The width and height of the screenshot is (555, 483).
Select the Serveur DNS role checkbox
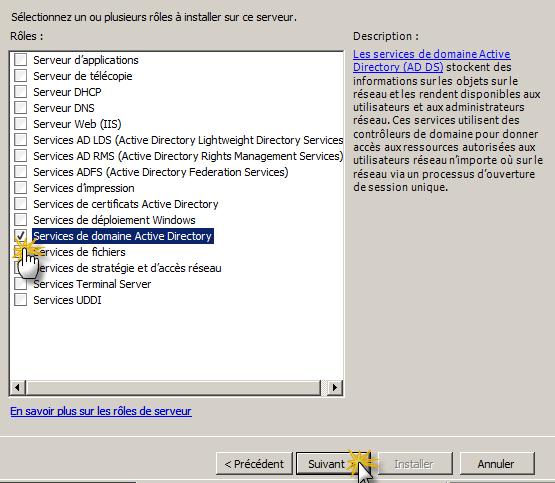click(21, 108)
